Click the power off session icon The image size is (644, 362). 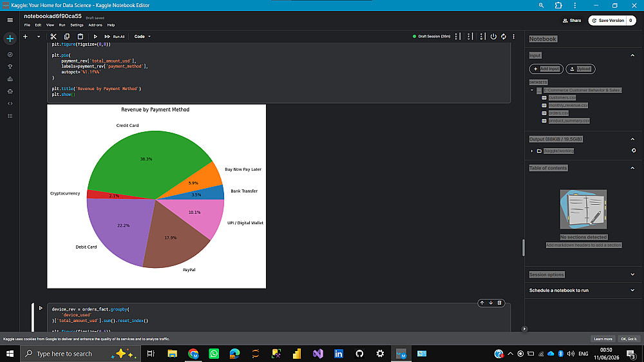click(493, 37)
